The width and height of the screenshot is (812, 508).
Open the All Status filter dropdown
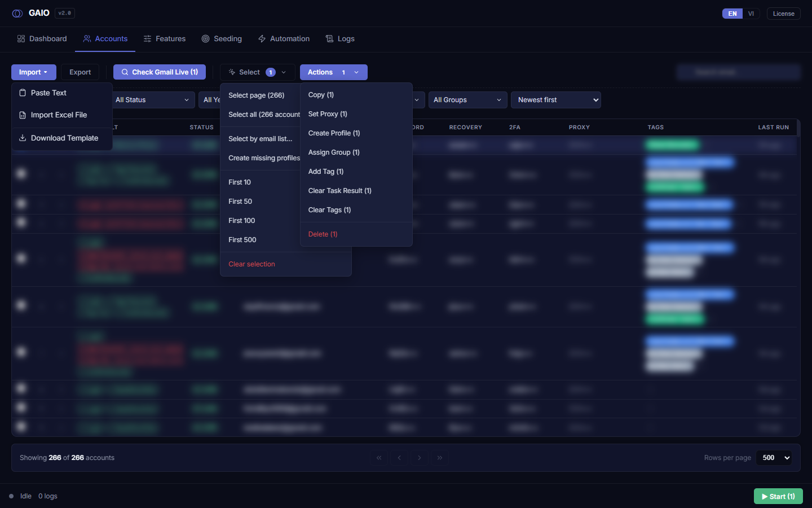(x=152, y=100)
